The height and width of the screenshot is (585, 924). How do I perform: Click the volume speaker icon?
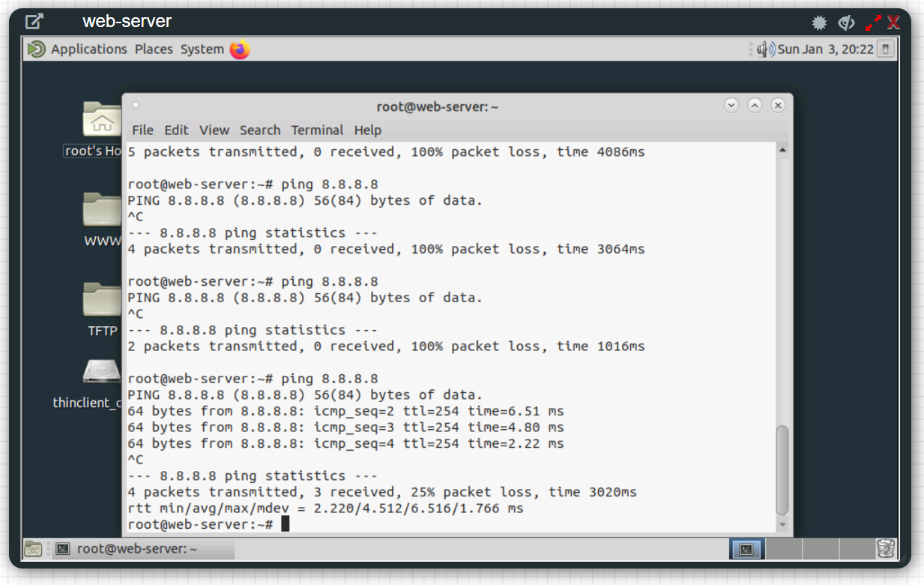[765, 49]
